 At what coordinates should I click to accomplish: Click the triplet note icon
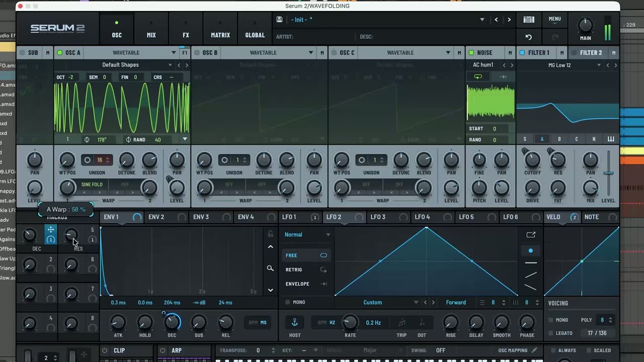401,322
